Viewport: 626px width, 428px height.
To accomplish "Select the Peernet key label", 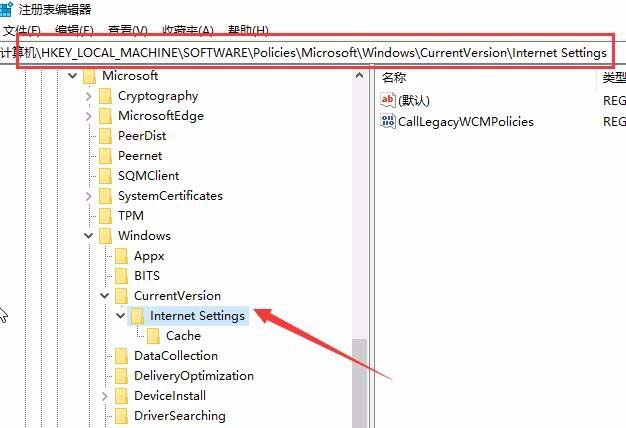I will coord(140,156).
